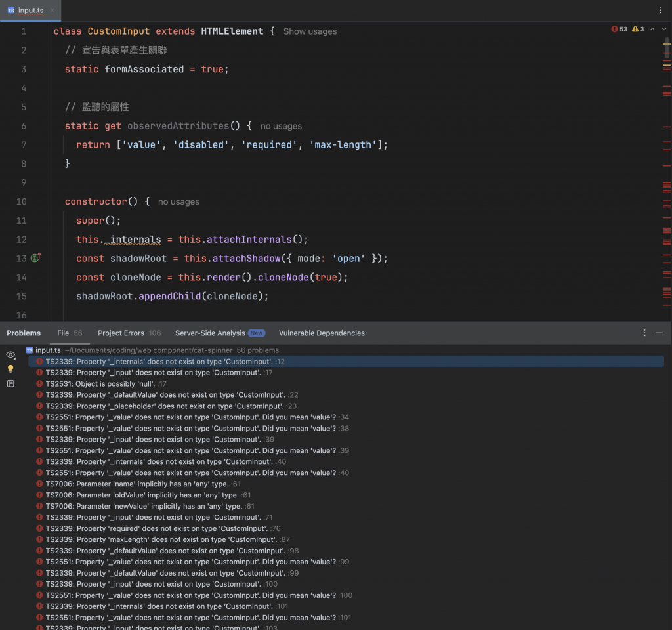Select 'maxLength' does not exist error :87

pos(163,540)
